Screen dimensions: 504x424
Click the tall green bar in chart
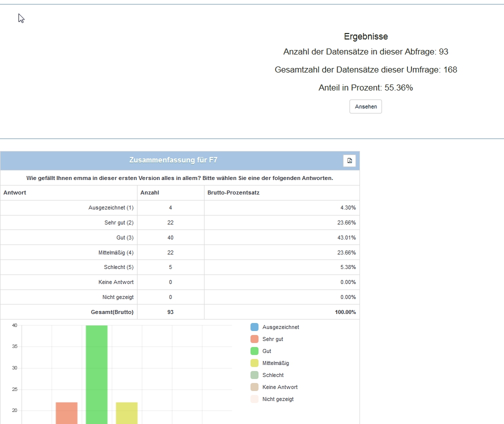[x=96, y=374]
